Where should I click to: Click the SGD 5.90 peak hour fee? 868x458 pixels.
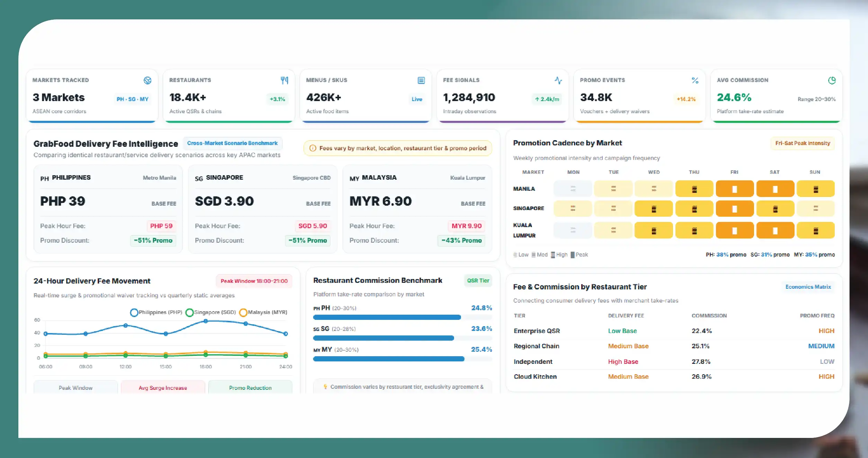tap(312, 226)
